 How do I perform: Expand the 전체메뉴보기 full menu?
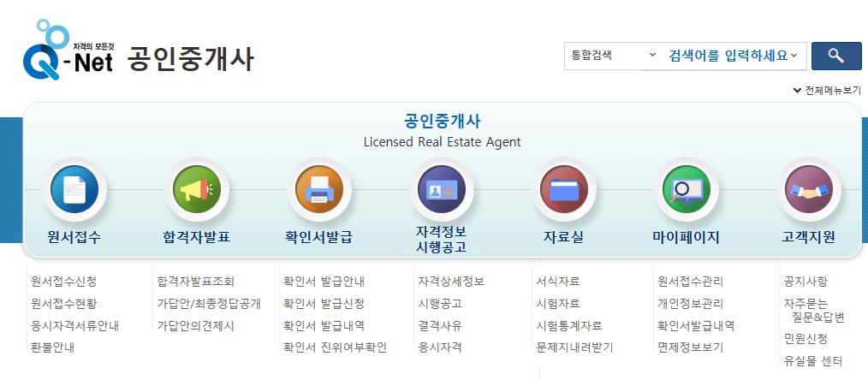[x=827, y=90]
